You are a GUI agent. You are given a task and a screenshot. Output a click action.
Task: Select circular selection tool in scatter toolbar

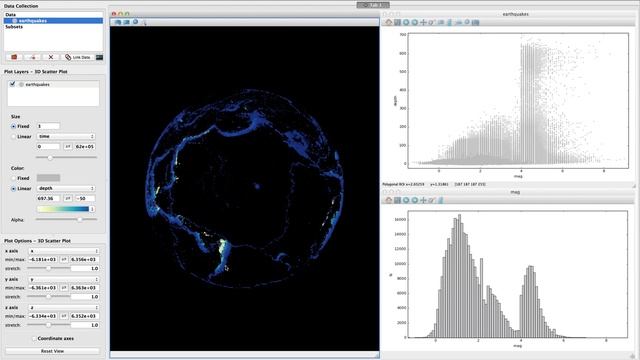pyautogui.click(x=467, y=22)
